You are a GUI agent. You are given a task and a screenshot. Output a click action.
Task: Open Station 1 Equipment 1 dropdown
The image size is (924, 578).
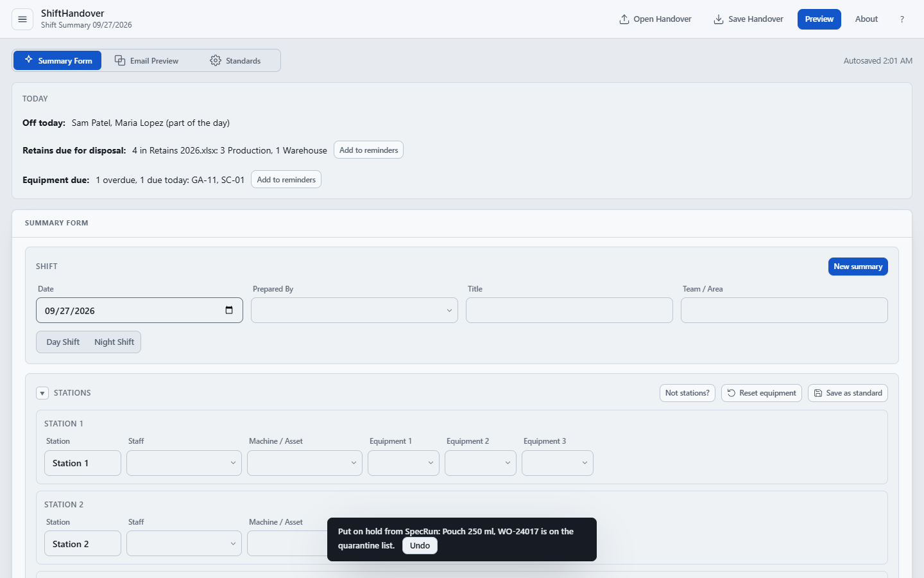(404, 463)
